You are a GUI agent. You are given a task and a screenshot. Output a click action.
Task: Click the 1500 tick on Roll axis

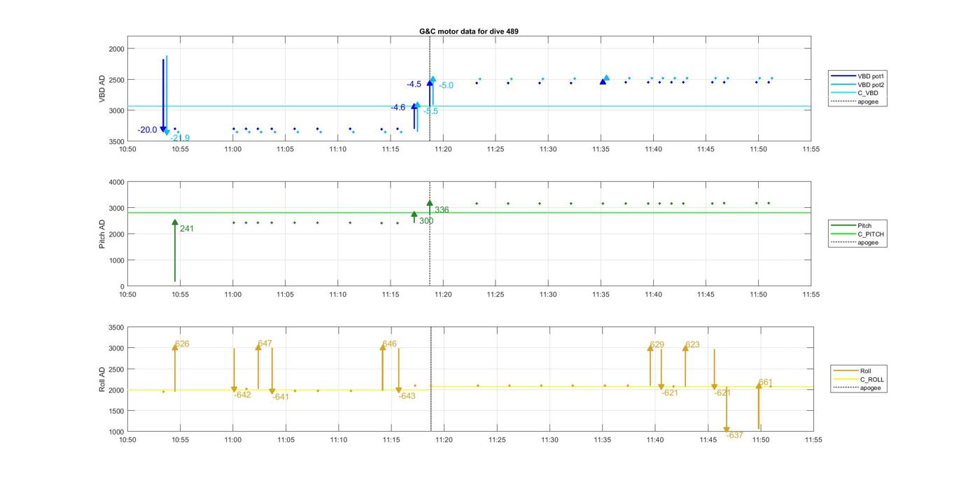116,411
